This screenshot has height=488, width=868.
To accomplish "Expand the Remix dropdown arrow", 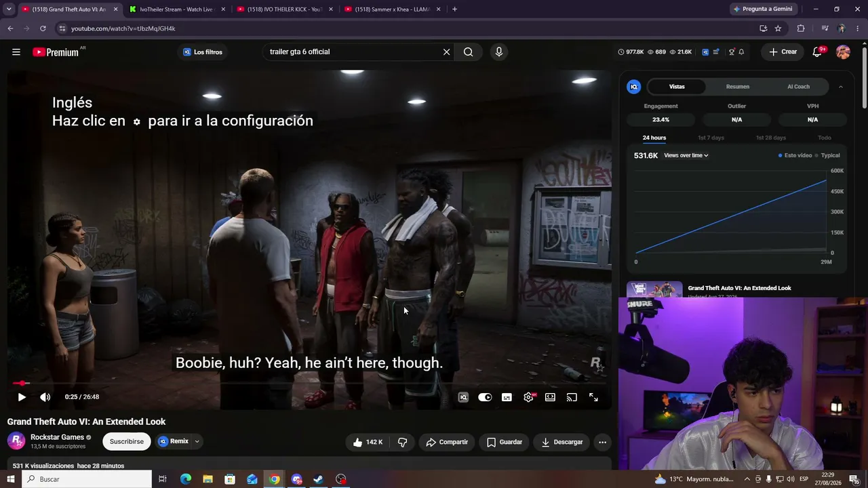I will click(197, 441).
